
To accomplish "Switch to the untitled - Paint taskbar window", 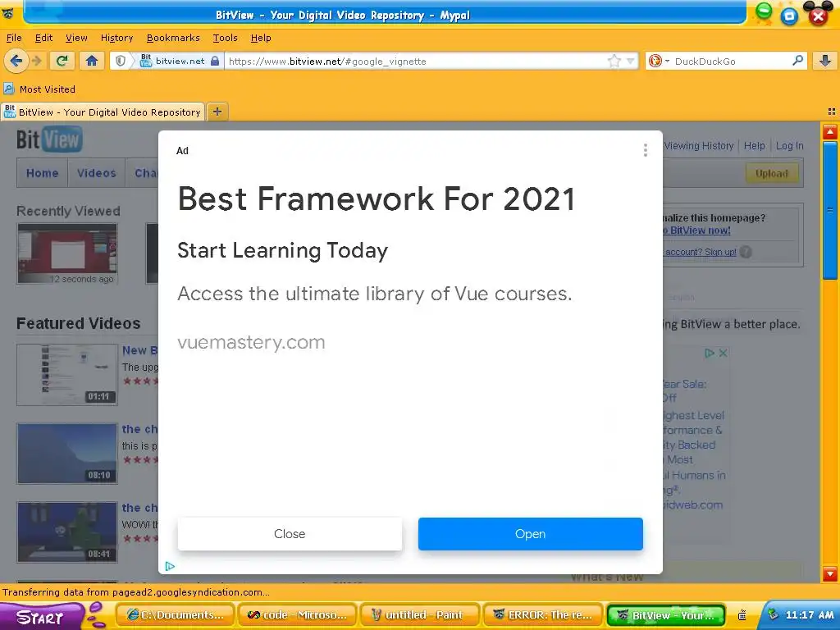I will click(x=421, y=615).
